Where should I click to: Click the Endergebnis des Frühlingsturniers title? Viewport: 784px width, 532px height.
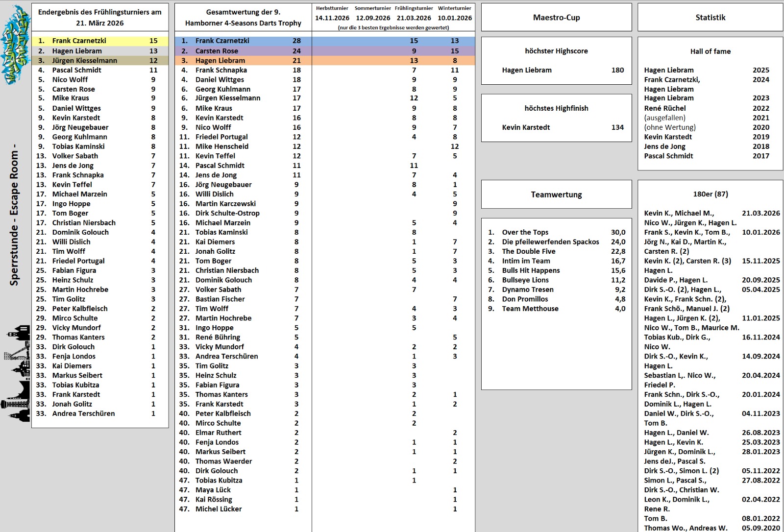tap(100, 18)
